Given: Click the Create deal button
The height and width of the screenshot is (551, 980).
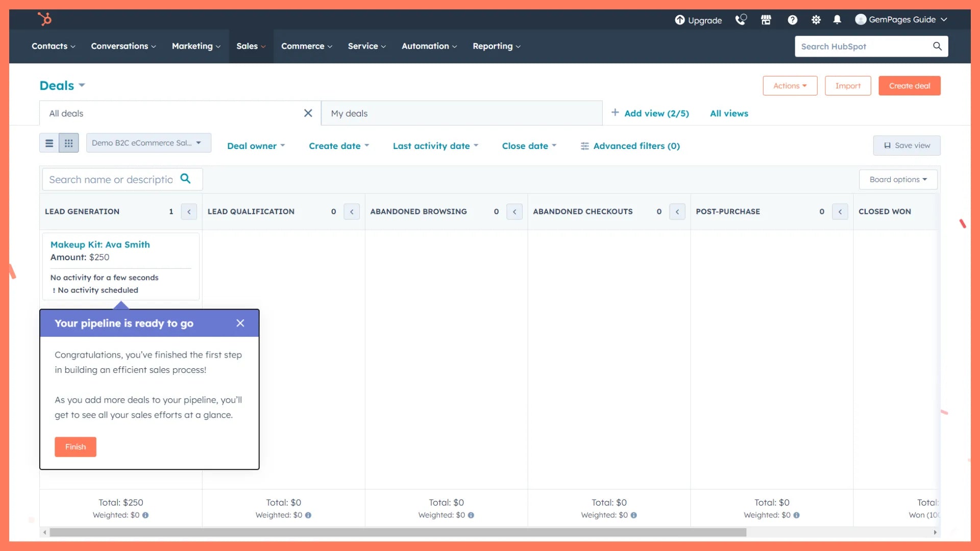Looking at the screenshot, I should 910,85.
